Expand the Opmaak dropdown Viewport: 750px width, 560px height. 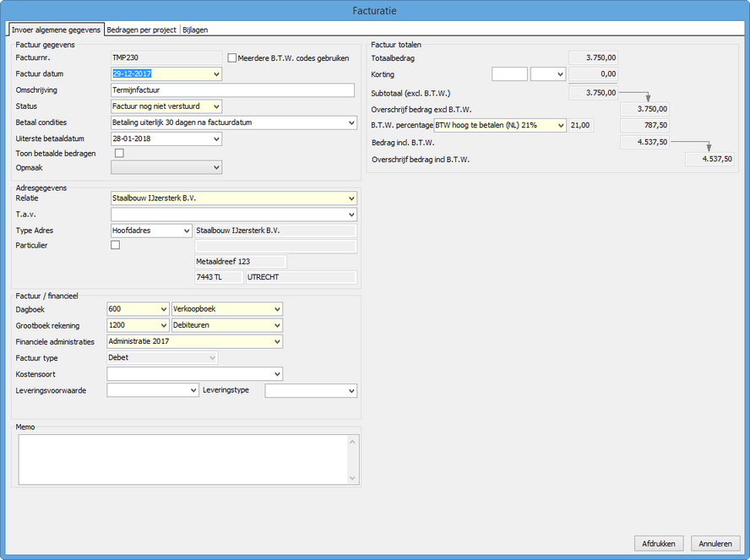tap(217, 167)
